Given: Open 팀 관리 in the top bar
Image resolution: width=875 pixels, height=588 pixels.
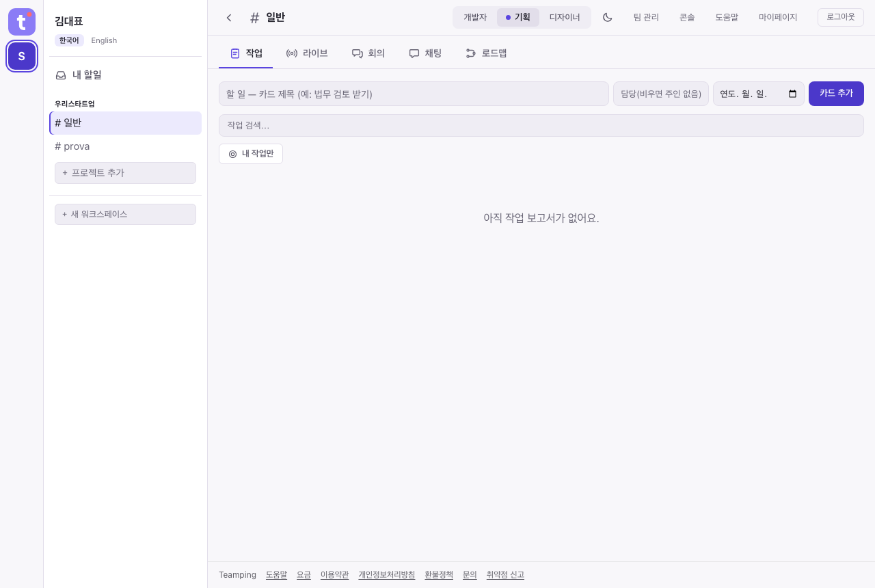Looking at the screenshot, I should 646,18.
